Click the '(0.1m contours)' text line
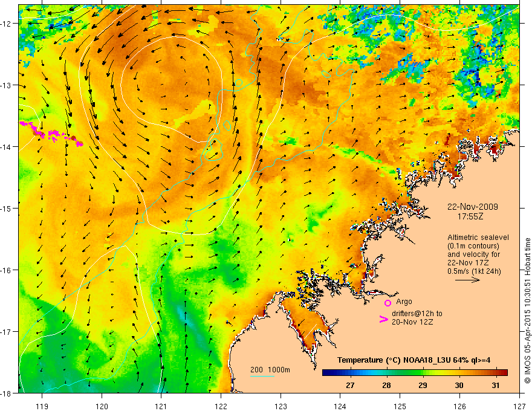The image size is (532, 411). click(x=473, y=246)
